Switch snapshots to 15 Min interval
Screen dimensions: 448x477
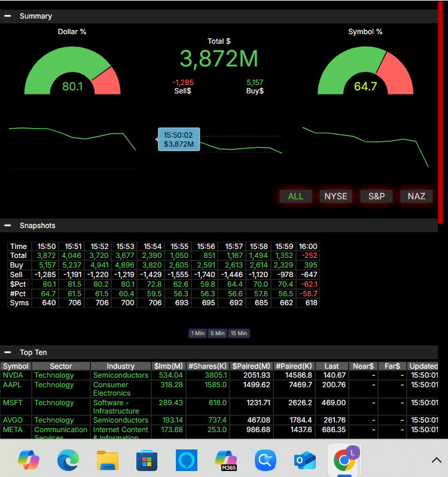(x=239, y=333)
